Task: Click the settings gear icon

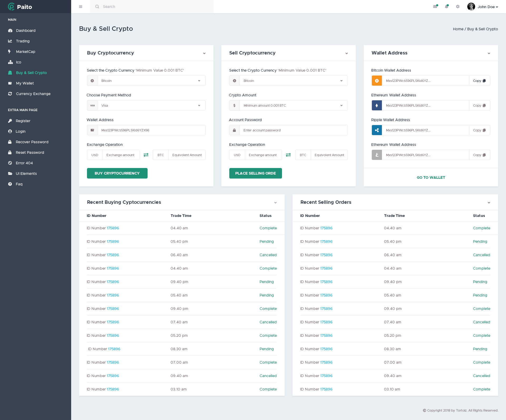Action: (458, 7)
